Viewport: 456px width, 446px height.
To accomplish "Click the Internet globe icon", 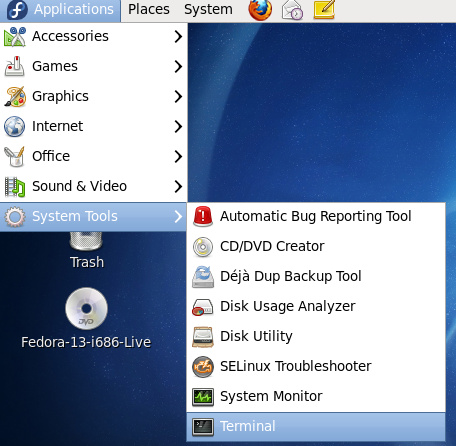I will pyautogui.click(x=14, y=126).
